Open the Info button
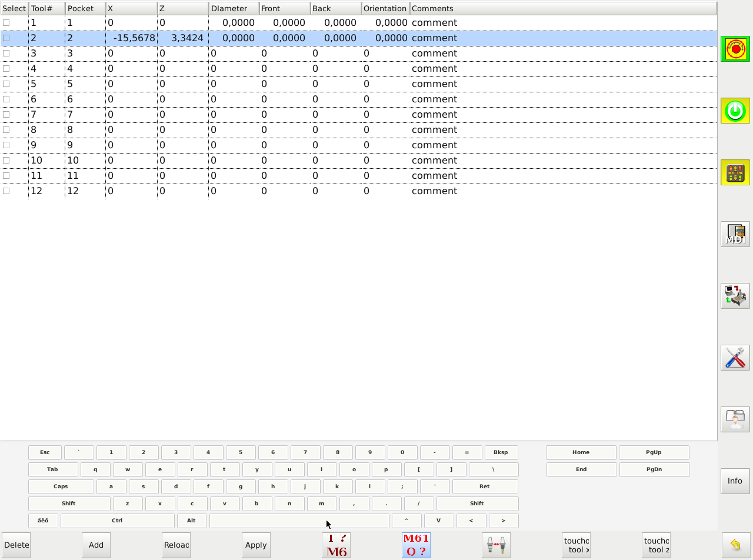 [735, 481]
